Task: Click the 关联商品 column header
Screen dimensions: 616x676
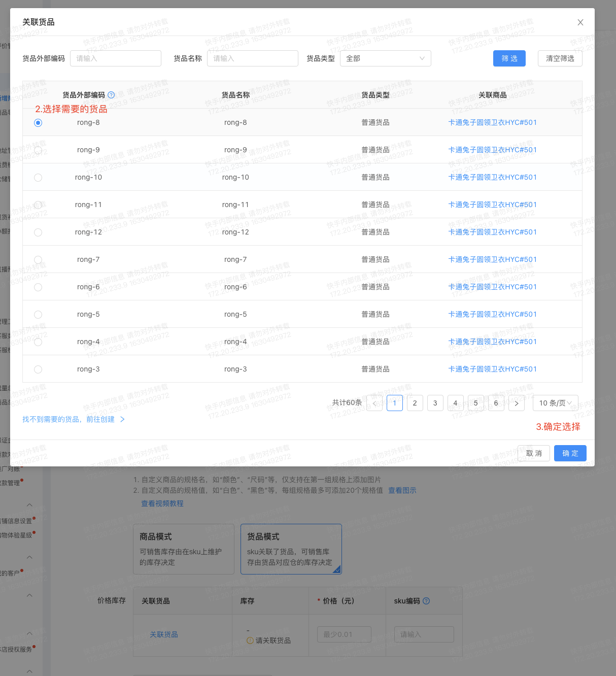Action: (493, 95)
